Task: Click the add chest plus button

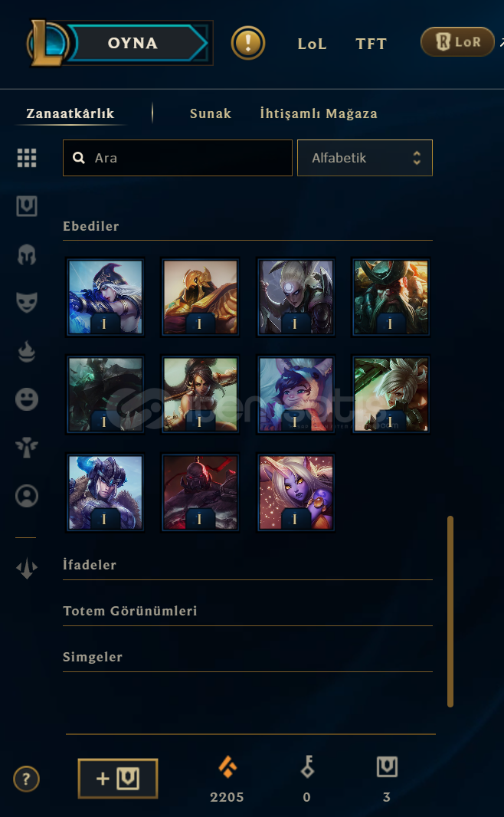Action: tap(118, 779)
